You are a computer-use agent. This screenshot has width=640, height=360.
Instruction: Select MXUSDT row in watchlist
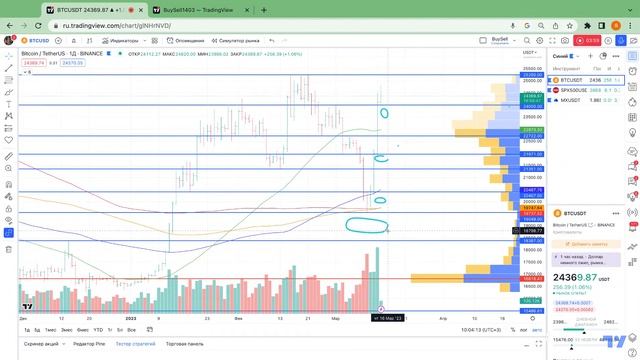pyautogui.click(x=586, y=100)
